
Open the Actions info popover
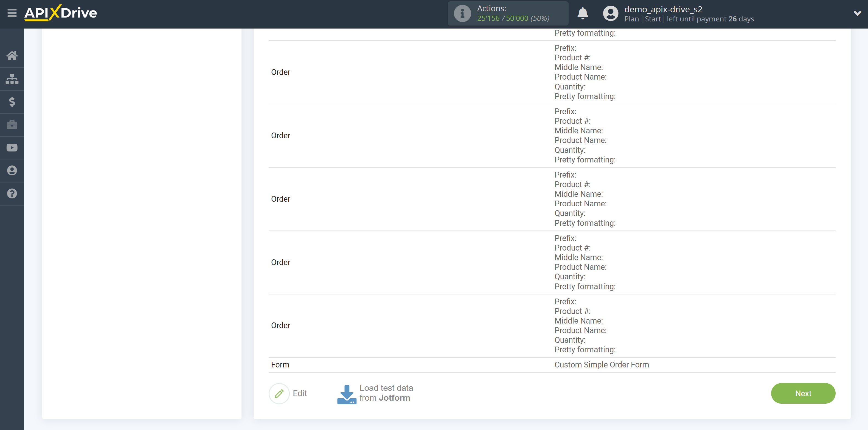462,13
